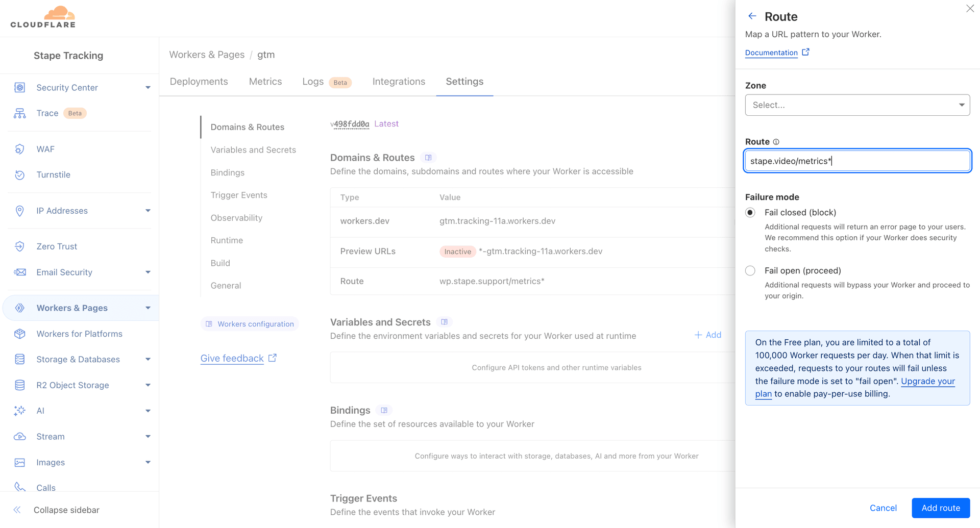Click the Add route button
Screen dimensions: 980x528
940,508
